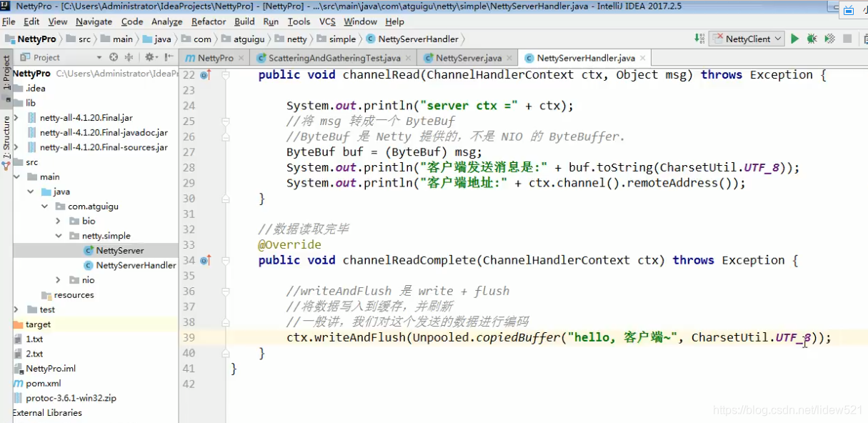Toggle the Structure tool window tab

pos(6,141)
